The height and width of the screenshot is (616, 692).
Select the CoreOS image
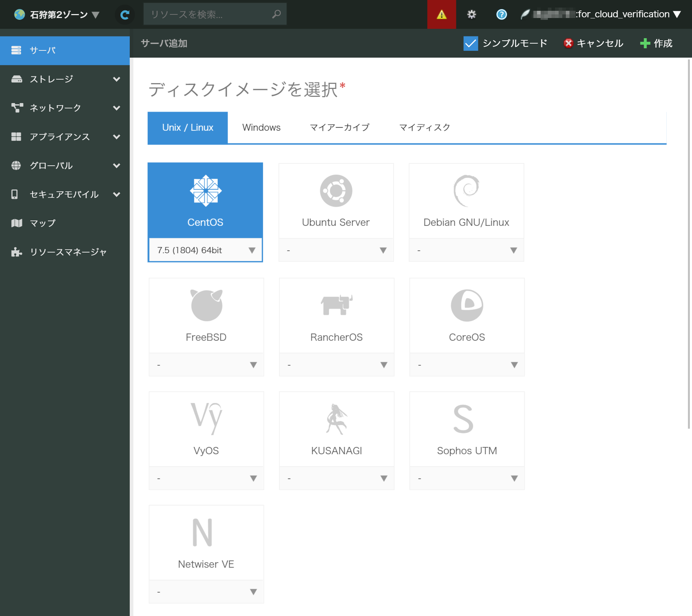tap(467, 315)
